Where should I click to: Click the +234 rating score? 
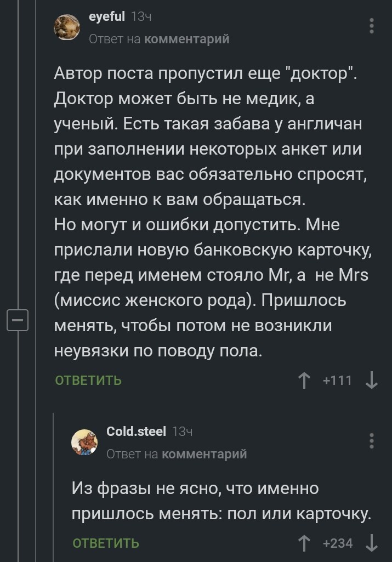[x=337, y=543]
